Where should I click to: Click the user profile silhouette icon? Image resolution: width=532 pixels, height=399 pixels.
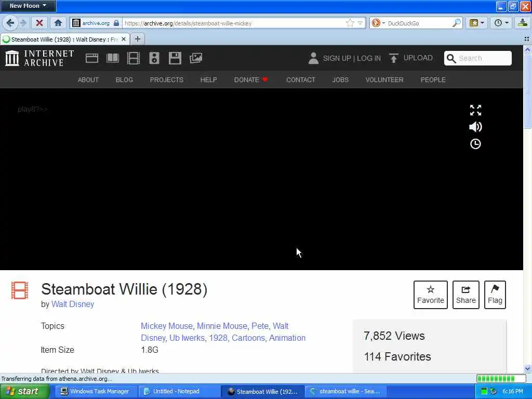(313, 58)
